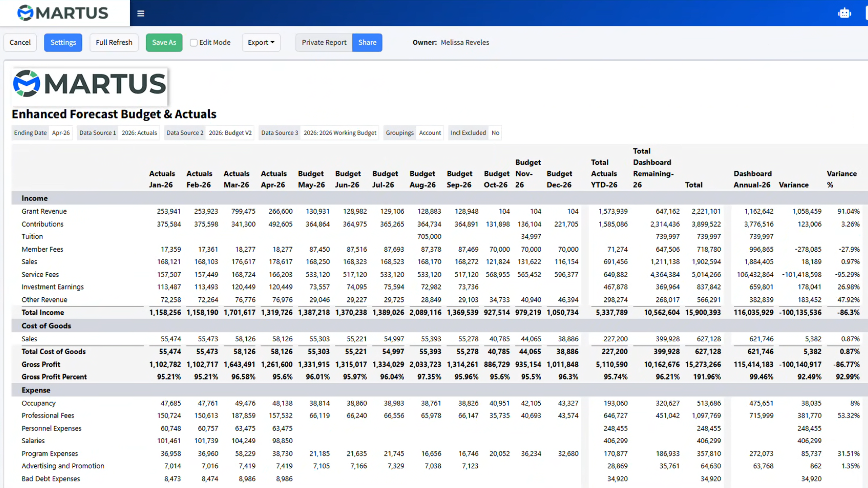Click the Incl Excluded No filter
The height and width of the screenshot is (488, 868).
coord(475,133)
